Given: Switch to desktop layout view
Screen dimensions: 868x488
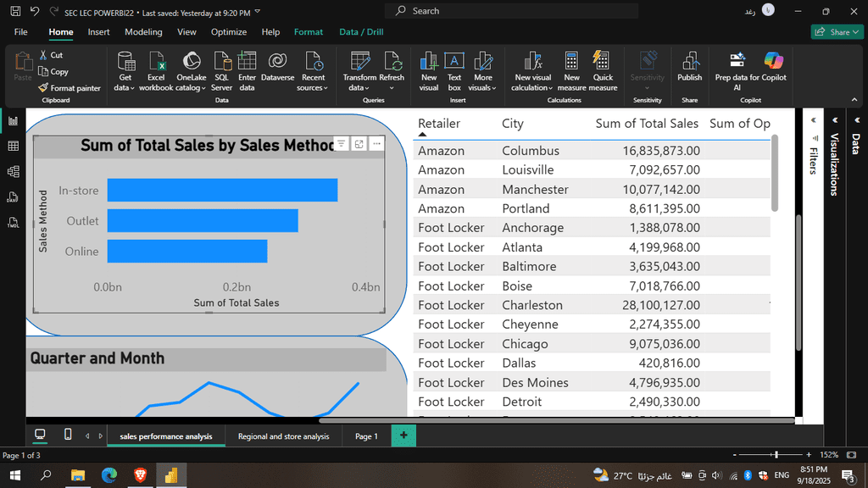Looking at the screenshot, I should pos(40,435).
